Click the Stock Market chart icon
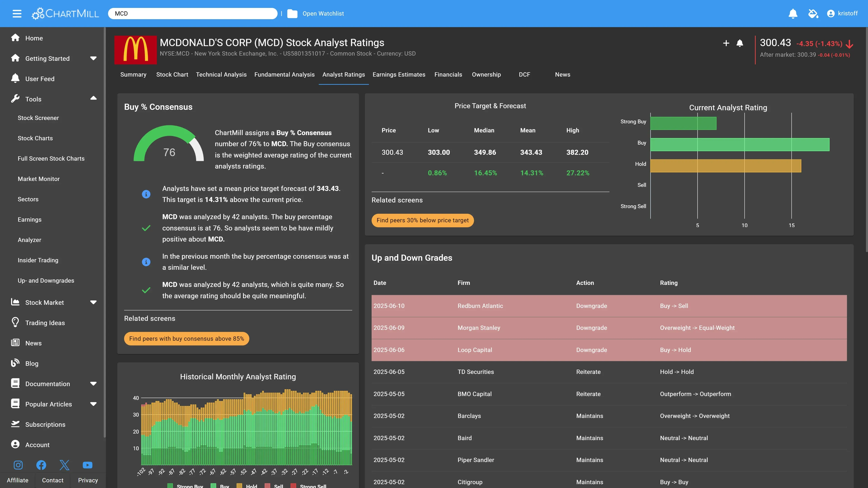 [15, 302]
